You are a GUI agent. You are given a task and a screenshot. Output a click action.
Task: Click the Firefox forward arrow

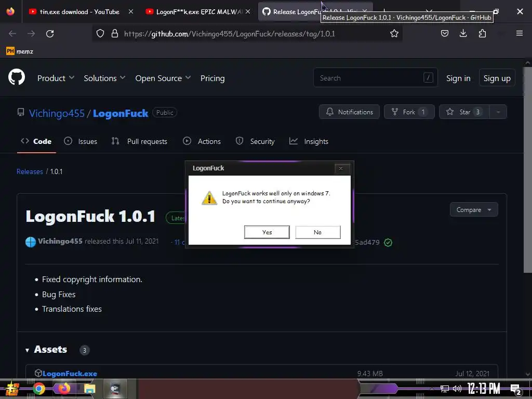31,34
